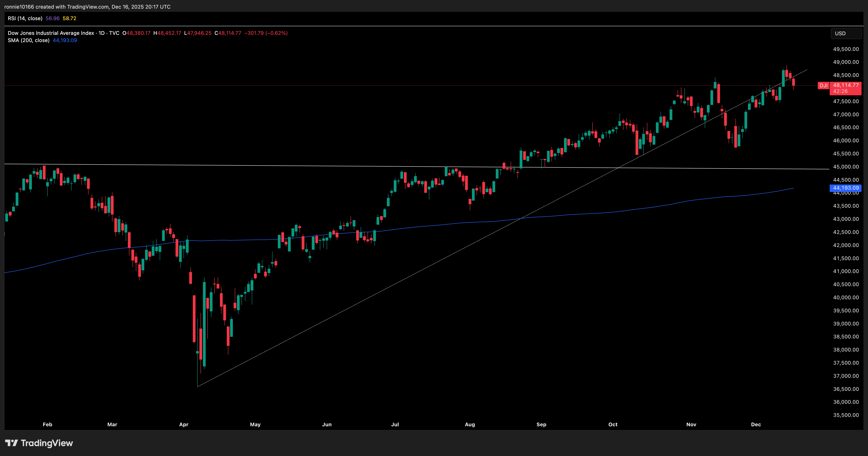Click the SMA (200, close) legend entry
This screenshot has width=868, height=456.
coord(29,40)
